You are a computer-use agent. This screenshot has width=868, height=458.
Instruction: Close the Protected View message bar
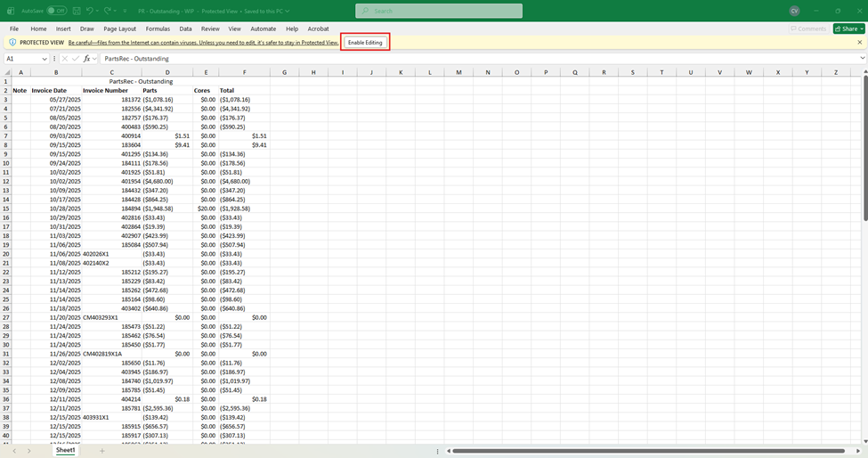860,42
